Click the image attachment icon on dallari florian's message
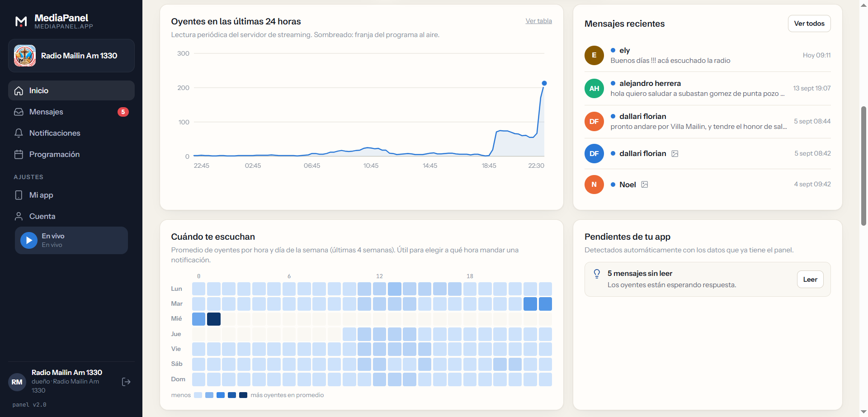Image resolution: width=868 pixels, height=417 pixels. click(x=675, y=154)
